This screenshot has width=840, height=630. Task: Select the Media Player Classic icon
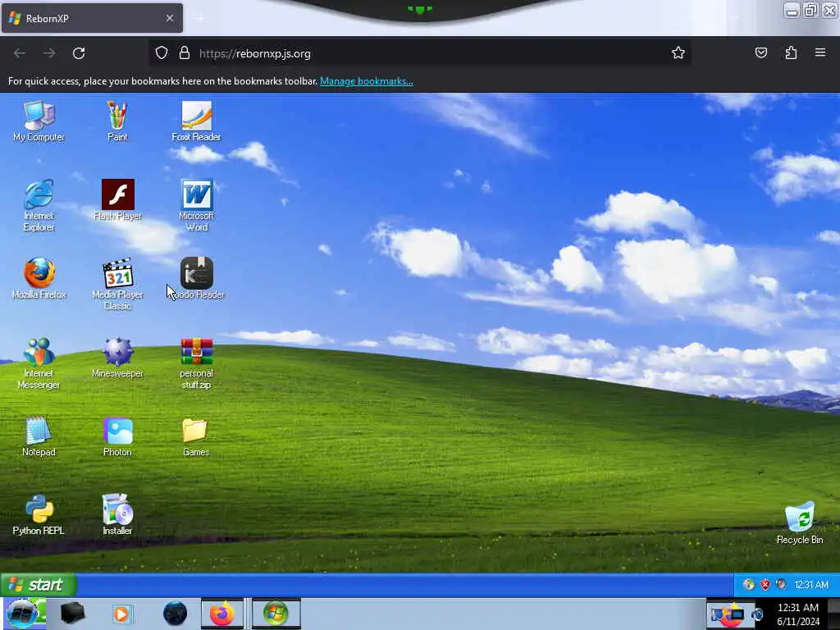pyautogui.click(x=117, y=285)
